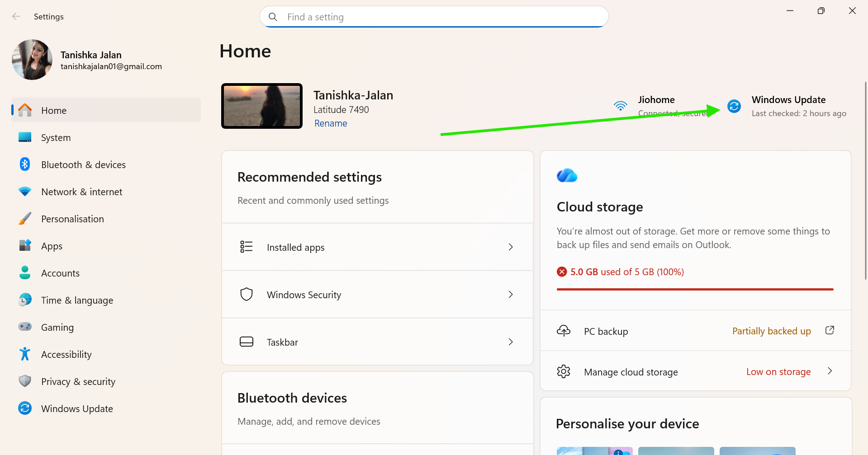Expand the Windows Security chevron
The width and height of the screenshot is (868, 455).
coord(511,295)
